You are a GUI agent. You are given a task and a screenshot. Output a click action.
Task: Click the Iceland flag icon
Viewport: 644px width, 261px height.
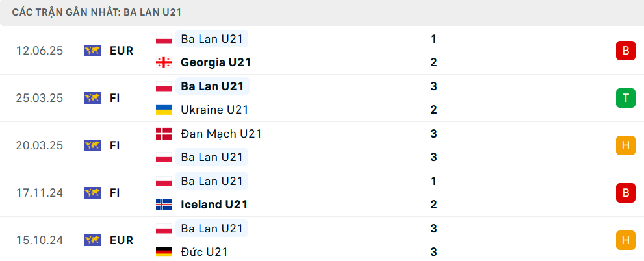pyautogui.click(x=164, y=205)
